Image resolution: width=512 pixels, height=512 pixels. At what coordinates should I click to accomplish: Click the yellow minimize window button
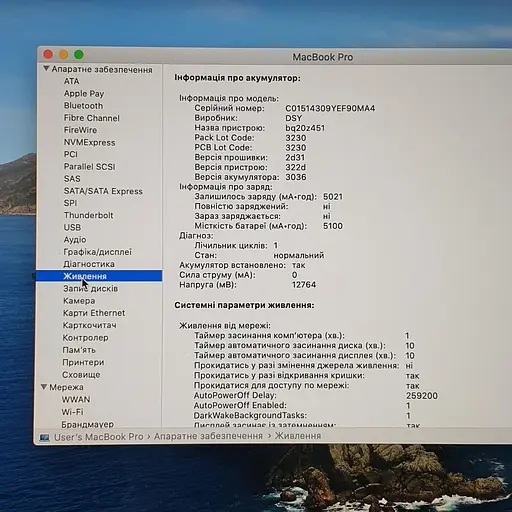click(x=63, y=54)
